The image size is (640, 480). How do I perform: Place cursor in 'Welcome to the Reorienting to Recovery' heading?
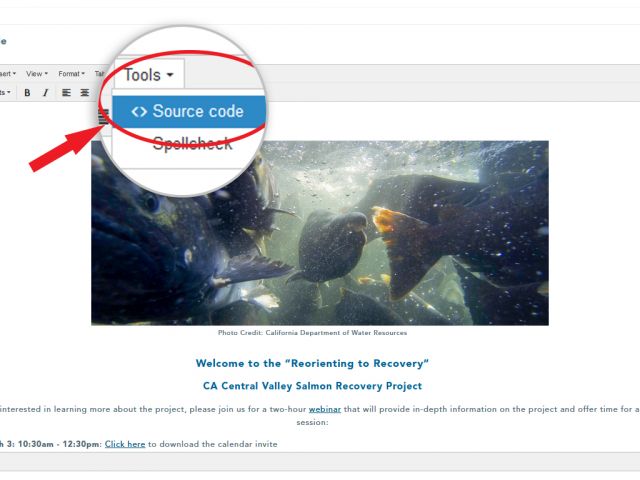(x=312, y=363)
